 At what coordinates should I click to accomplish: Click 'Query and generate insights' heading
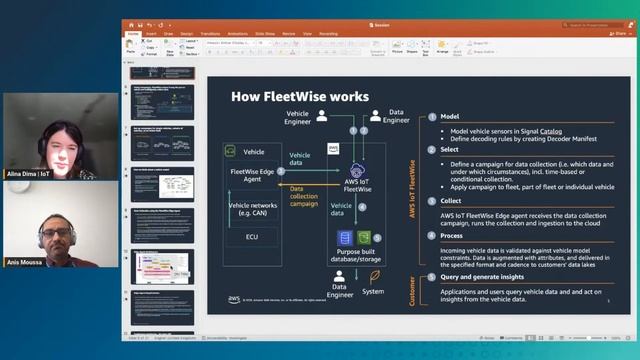(x=482, y=277)
